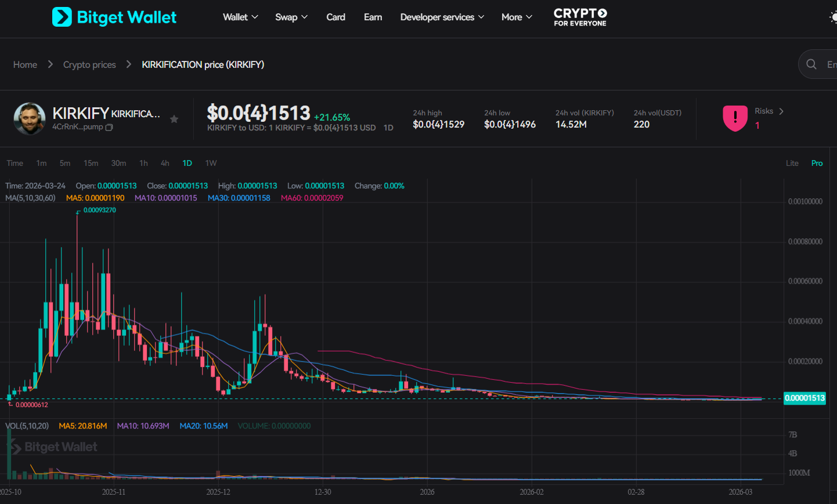Click the search magnifier icon
Image resolution: width=837 pixels, height=504 pixels.
tap(811, 64)
